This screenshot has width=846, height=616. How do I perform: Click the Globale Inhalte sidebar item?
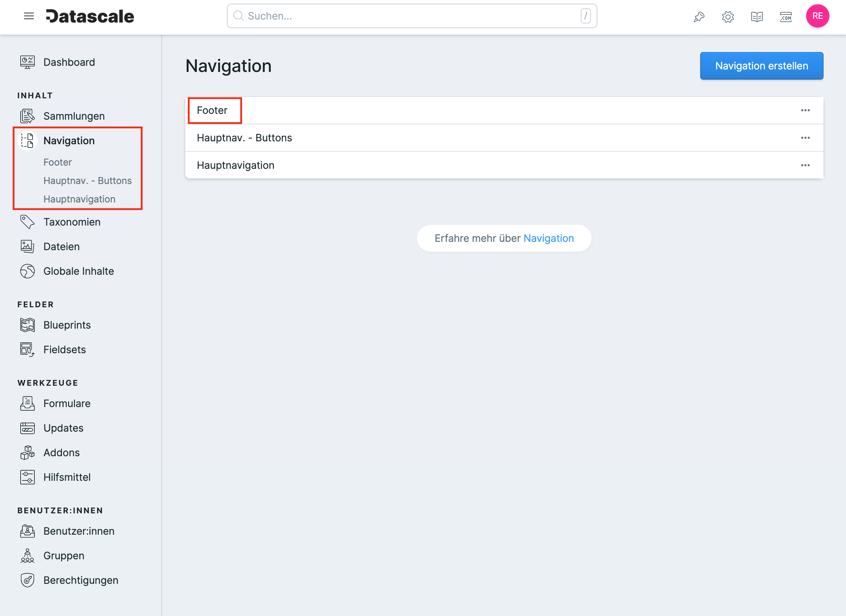click(78, 271)
